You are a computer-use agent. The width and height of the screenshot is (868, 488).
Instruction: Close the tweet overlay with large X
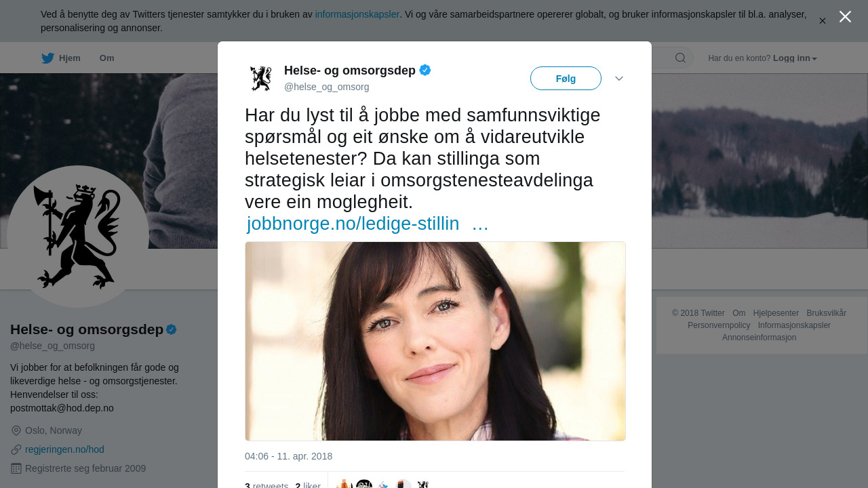click(x=845, y=17)
